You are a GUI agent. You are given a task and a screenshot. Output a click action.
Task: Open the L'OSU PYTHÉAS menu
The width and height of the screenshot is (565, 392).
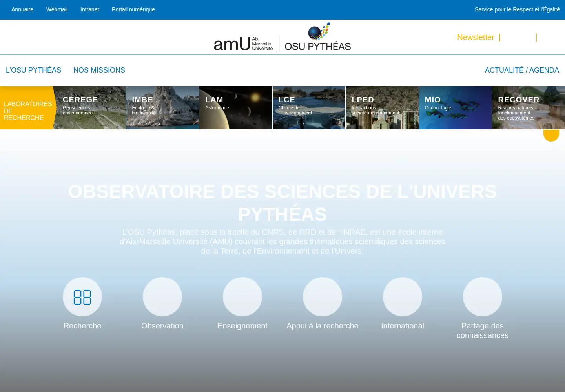(x=33, y=70)
